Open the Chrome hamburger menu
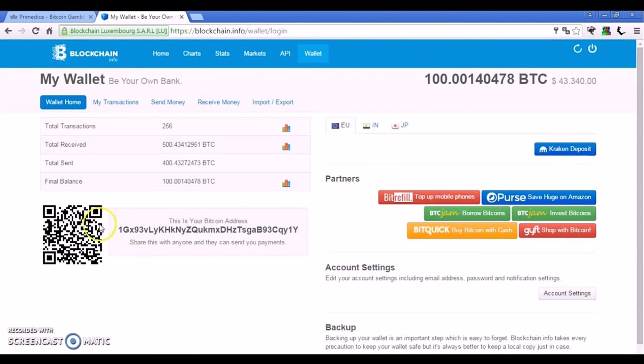Image resolution: width=644 pixels, height=364 pixels. pyautogui.click(x=637, y=31)
